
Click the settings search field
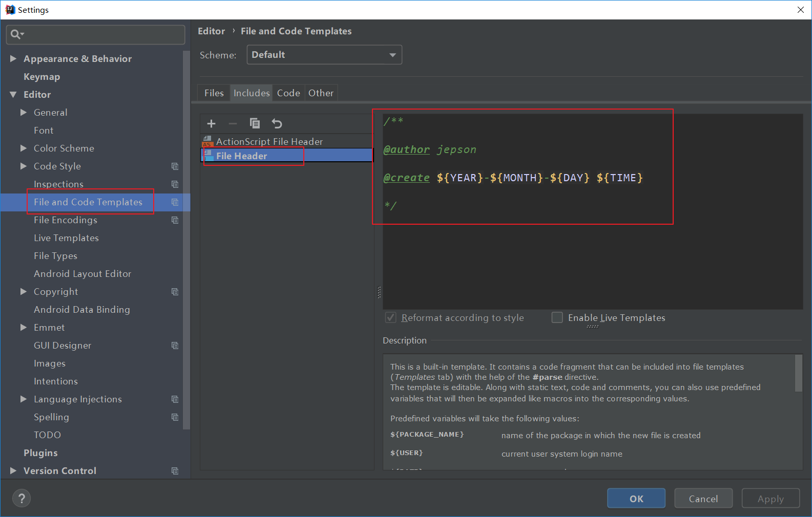pos(95,34)
